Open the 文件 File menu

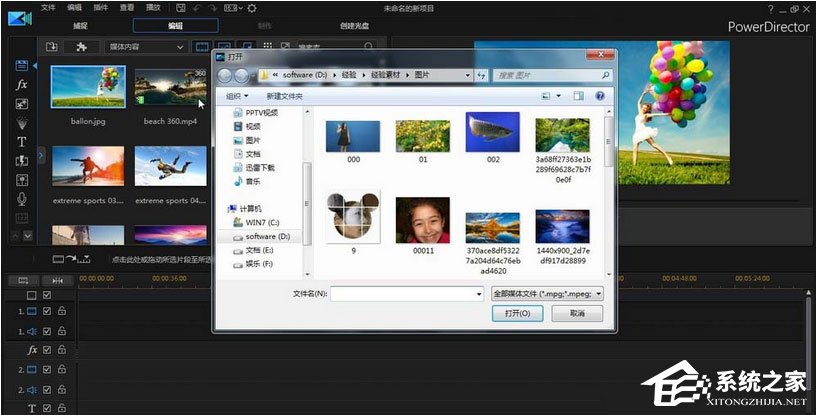(48, 8)
